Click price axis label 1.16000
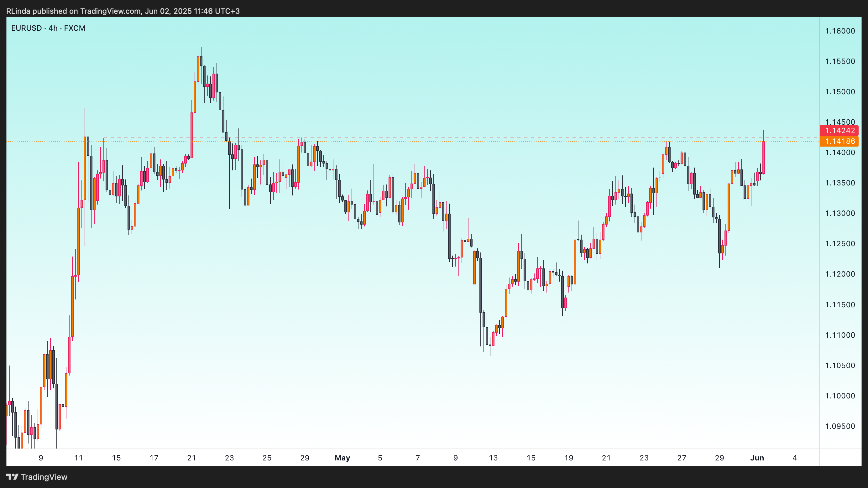 pyautogui.click(x=840, y=31)
